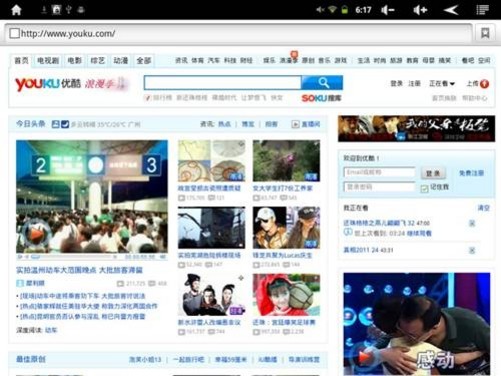Screen dimensions: 501x376
Task: Open the 真相2011 watching history entry
Action: [x=368, y=250]
